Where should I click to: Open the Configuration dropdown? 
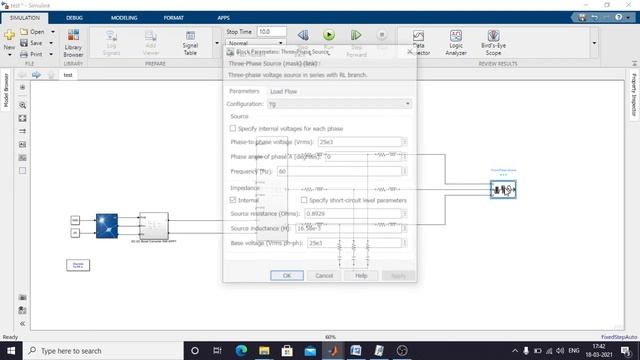click(339, 104)
